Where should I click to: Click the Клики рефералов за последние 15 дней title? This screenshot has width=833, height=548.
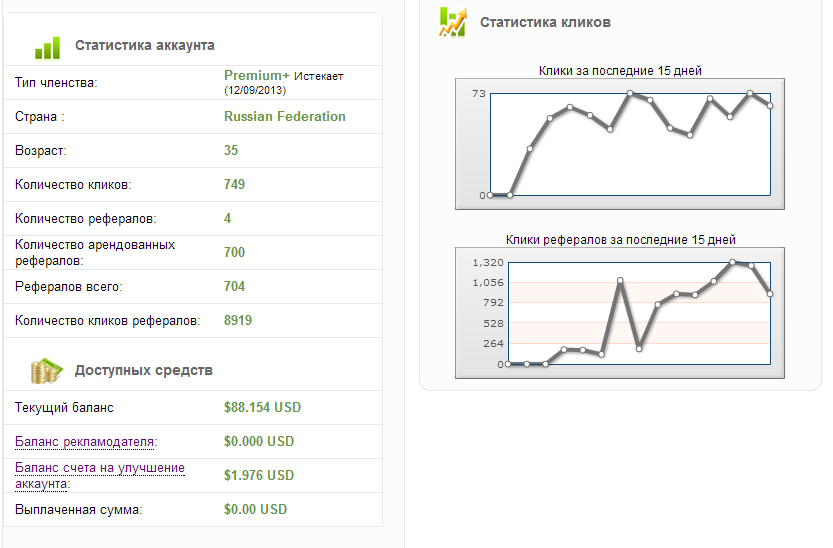pos(620,240)
